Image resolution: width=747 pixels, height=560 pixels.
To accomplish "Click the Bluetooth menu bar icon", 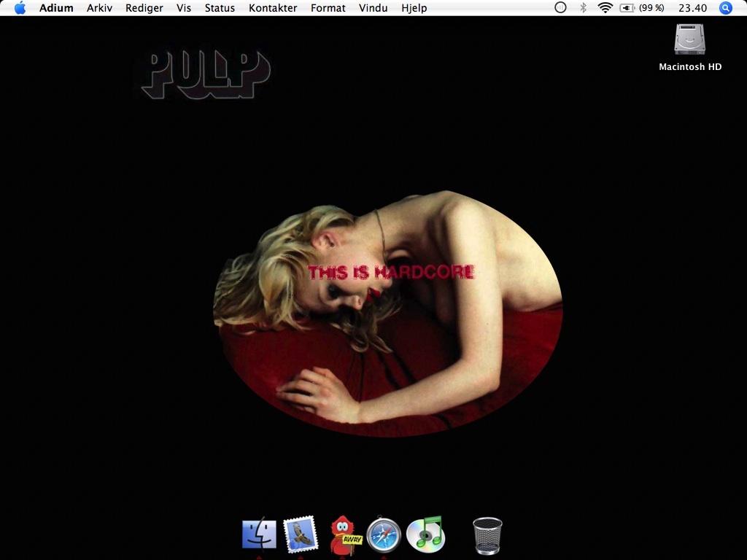I will [x=583, y=7].
